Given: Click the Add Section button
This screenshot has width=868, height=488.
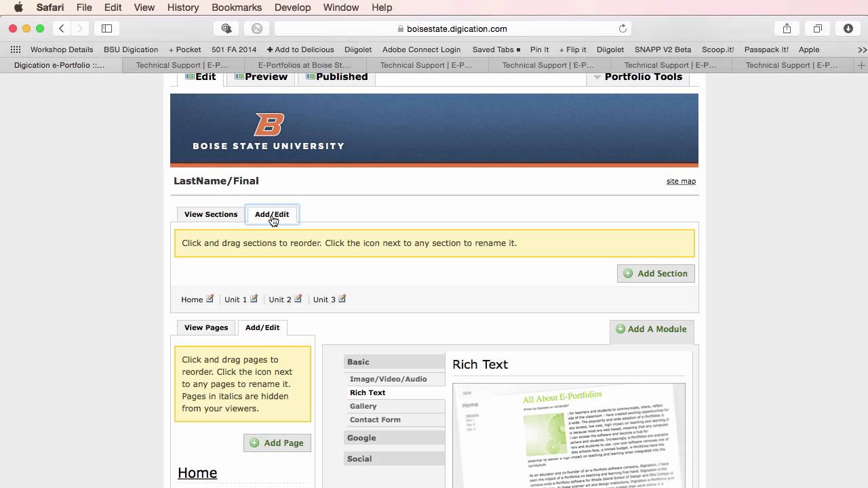Looking at the screenshot, I should pyautogui.click(x=656, y=273).
